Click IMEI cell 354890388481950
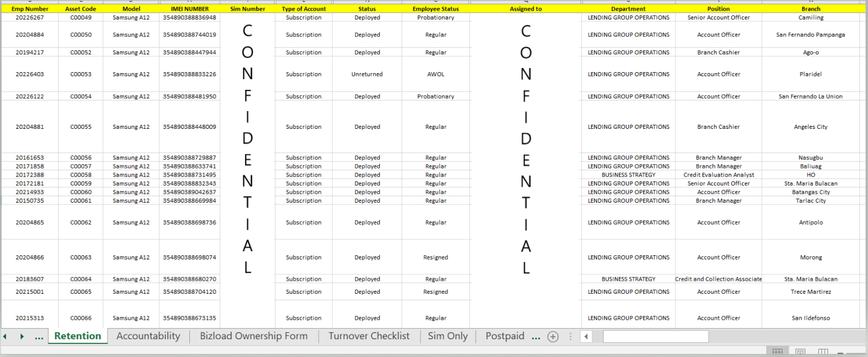The height and width of the screenshot is (357, 868). [x=189, y=96]
